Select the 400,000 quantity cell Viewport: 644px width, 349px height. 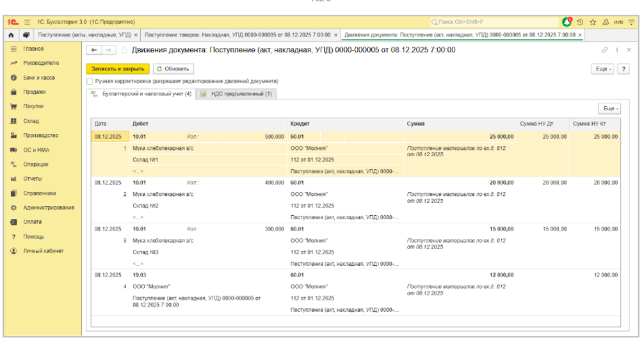tap(254, 183)
